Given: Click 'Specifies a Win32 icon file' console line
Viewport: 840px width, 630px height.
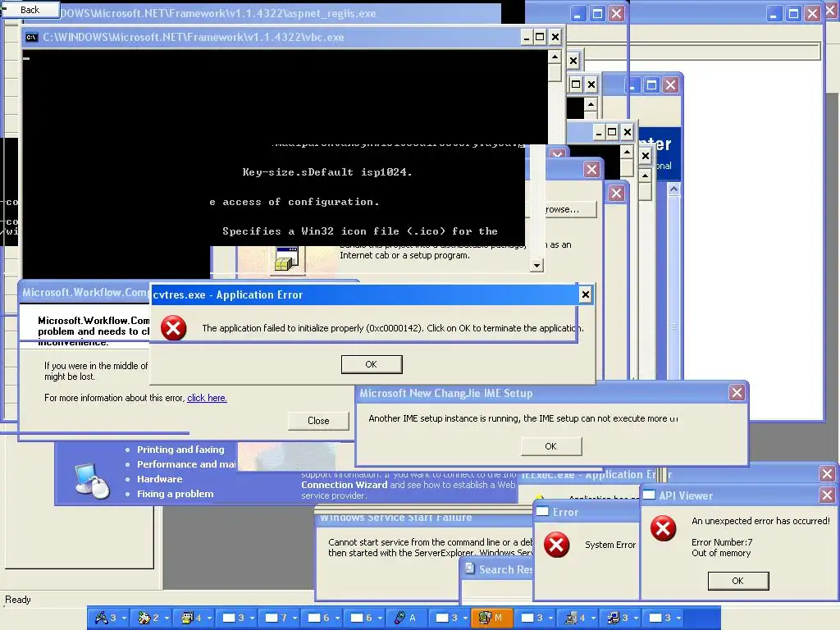Looking at the screenshot, I should click(360, 231).
